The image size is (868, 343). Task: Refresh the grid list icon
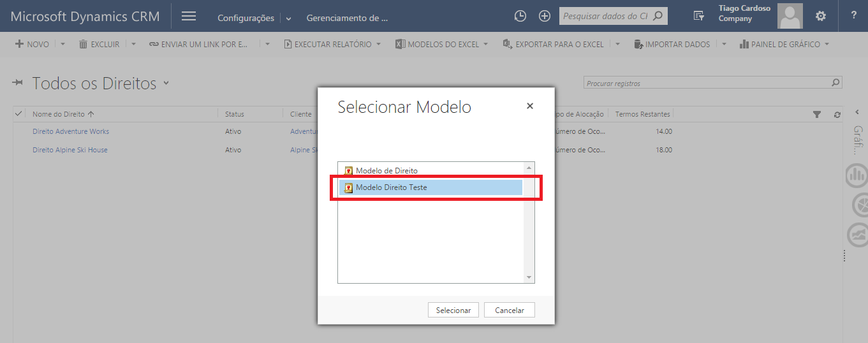click(x=837, y=115)
